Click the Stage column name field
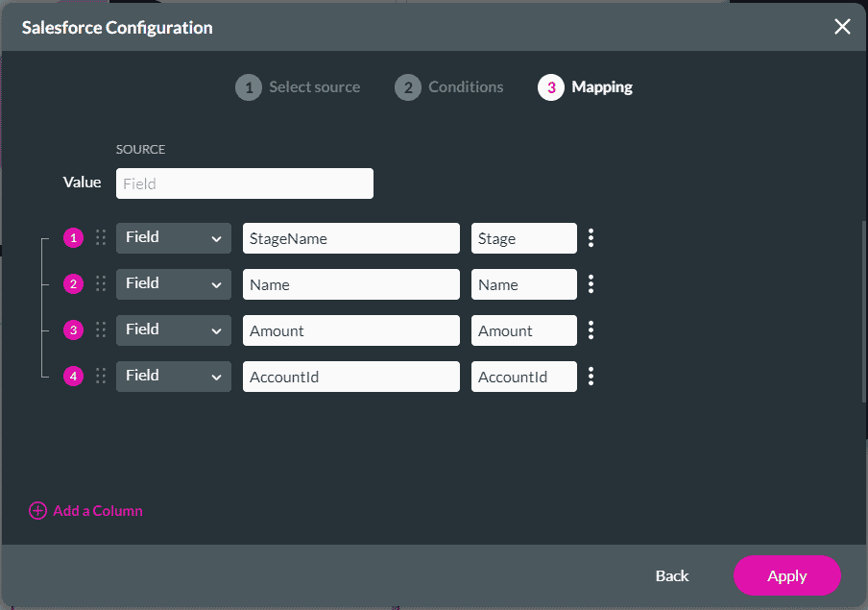 click(523, 238)
